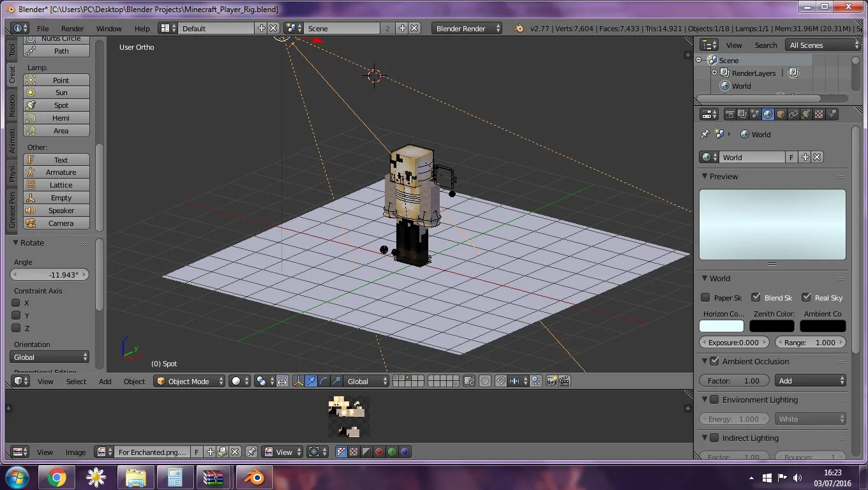The width and height of the screenshot is (868, 490).
Task: Click the OpenGL render image camera icon
Action: point(552,381)
